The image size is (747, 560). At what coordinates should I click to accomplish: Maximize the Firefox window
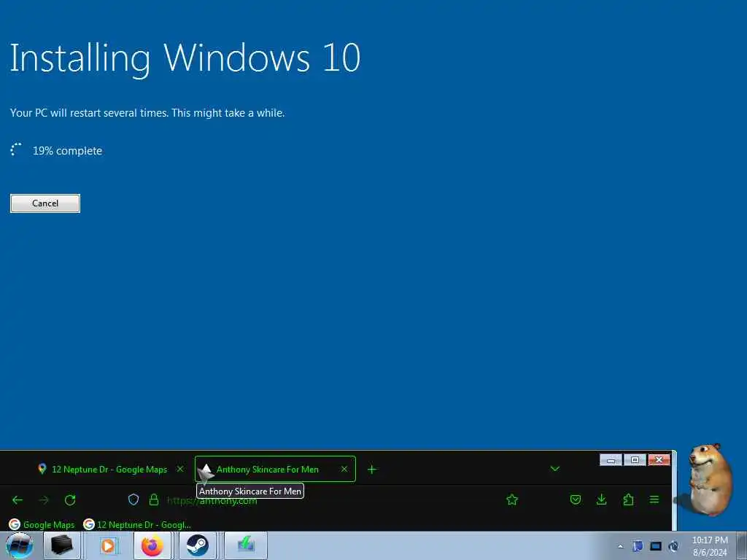point(635,460)
